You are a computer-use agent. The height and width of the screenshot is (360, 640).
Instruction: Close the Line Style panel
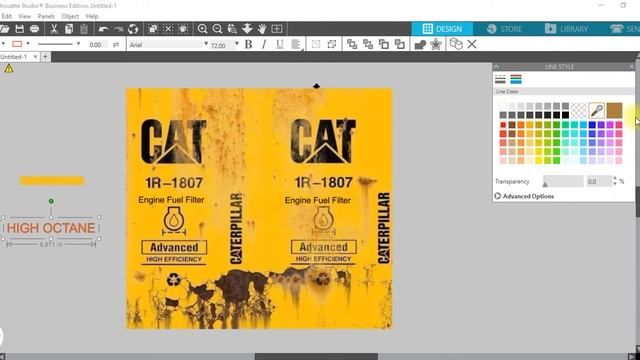[x=631, y=67]
